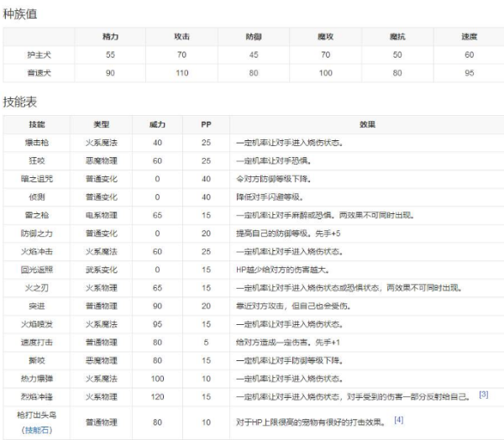Screen dimensions: 504x440
Task: Select the 精力 column header
Action: [109, 38]
